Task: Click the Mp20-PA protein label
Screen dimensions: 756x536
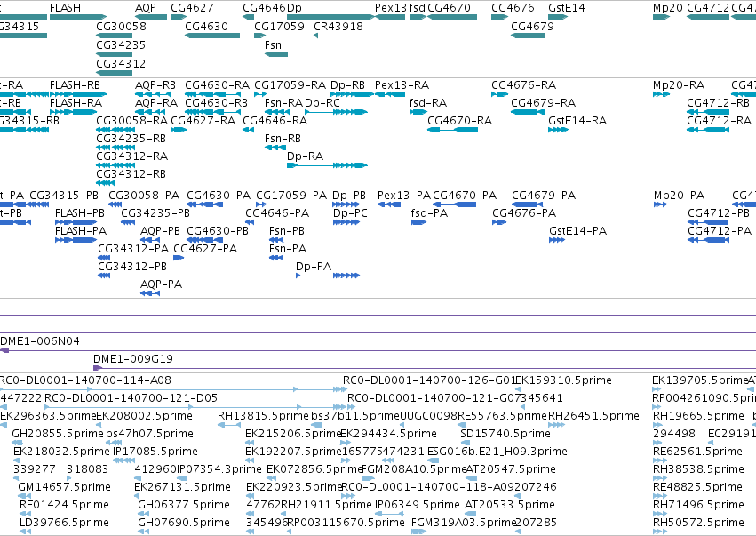Action: [679, 196]
